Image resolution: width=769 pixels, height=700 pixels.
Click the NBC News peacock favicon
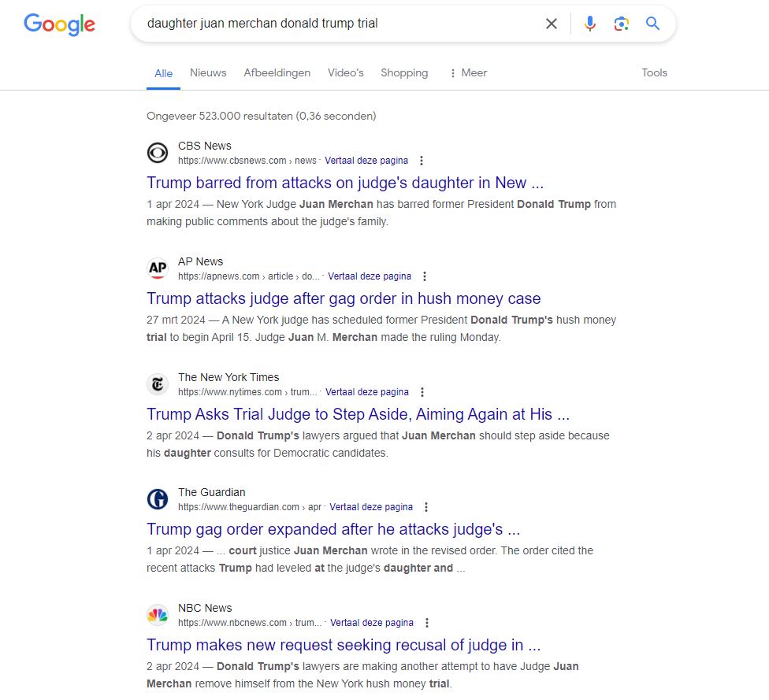coord(158,615)
